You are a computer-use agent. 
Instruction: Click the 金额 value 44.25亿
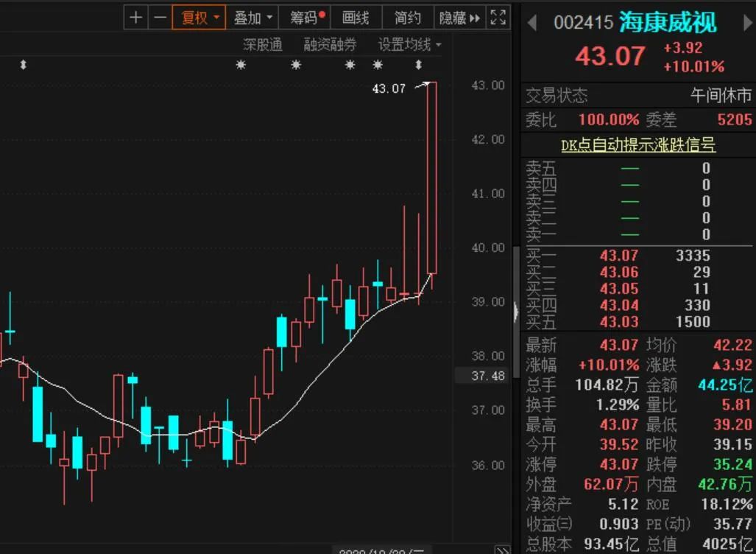click(x=725, y=385)
